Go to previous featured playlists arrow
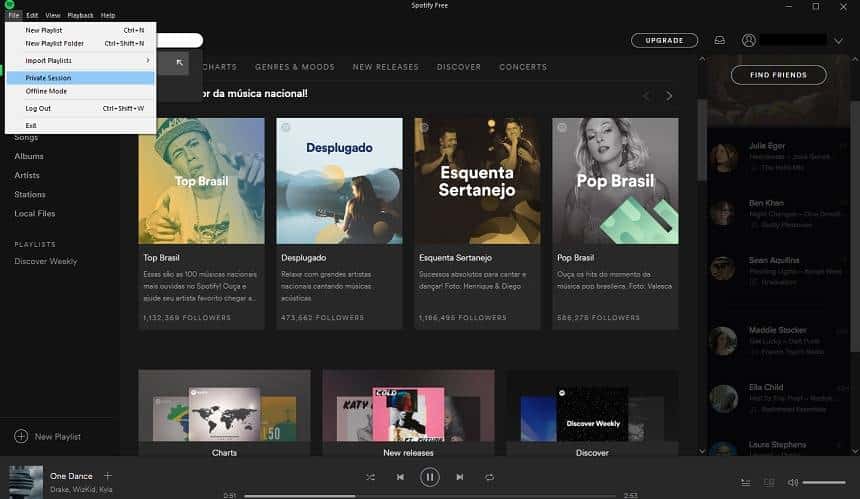The image size is (860, 499). (x=647, y=96)
